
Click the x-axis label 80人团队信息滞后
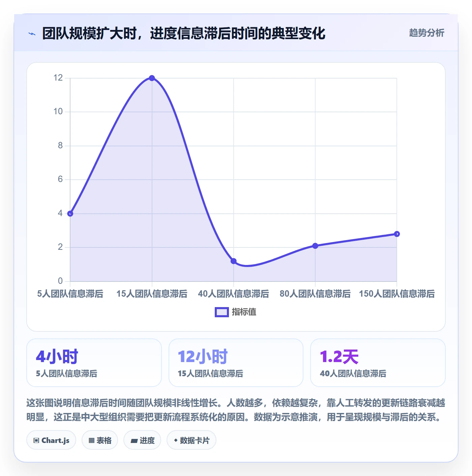pos(315,294)
